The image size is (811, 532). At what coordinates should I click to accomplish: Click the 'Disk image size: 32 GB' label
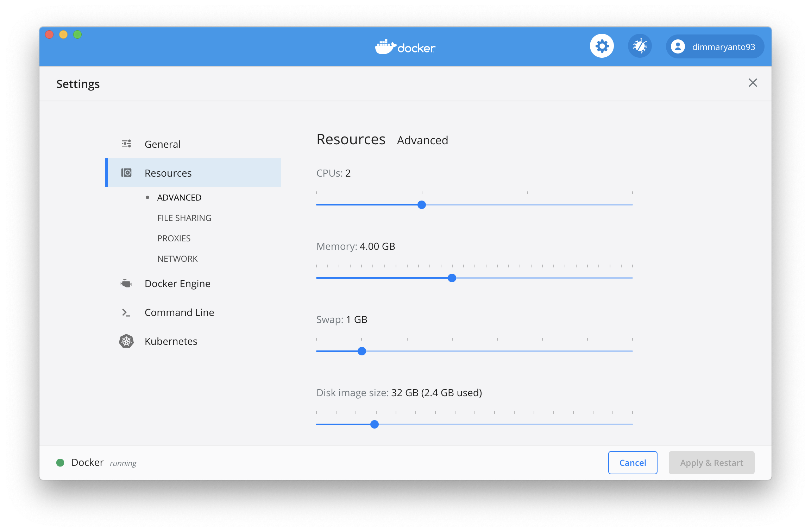399,393
